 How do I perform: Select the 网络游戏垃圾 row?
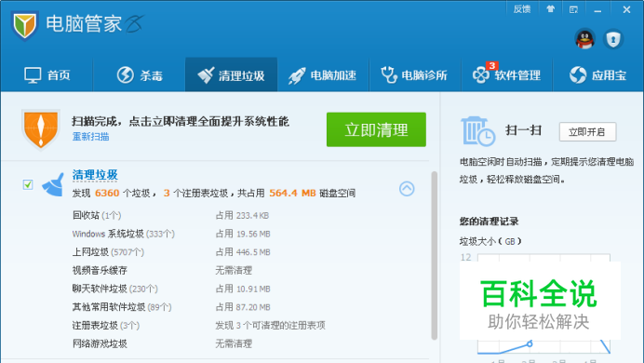click(x=199, y=343)
